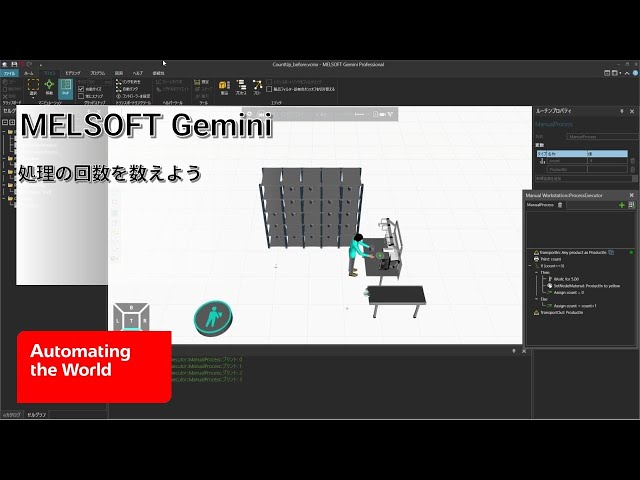Viewport: 640px width, 480px height.
Task: Click the B face on view cube
Action: (x=131, y=308)
